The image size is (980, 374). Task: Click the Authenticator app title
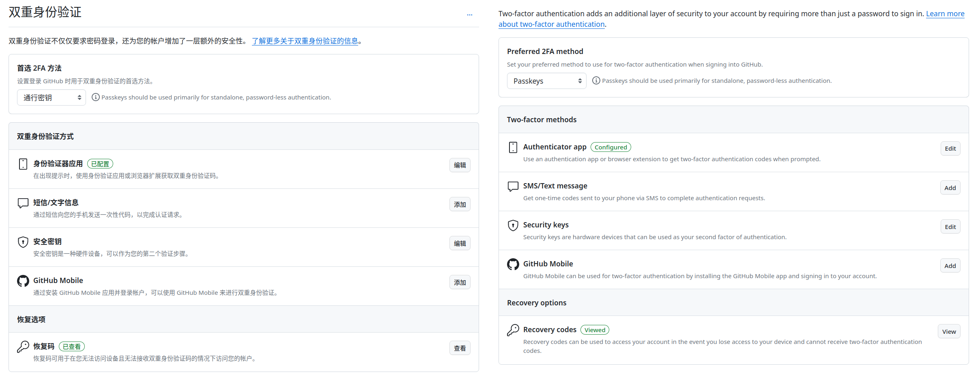click(x=555, y=147)
